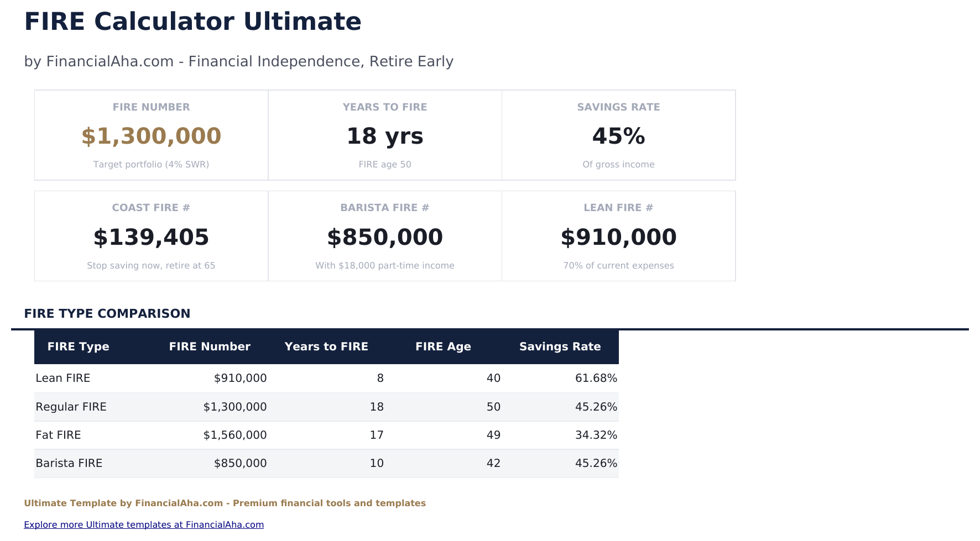Select the Lean FIRE table row label
The height and width of the screenshot is (541, 980).
[63, 378]
